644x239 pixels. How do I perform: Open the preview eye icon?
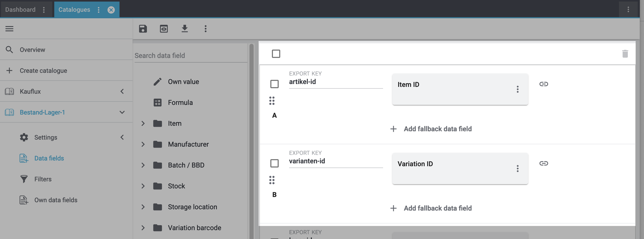pos(164,29)
